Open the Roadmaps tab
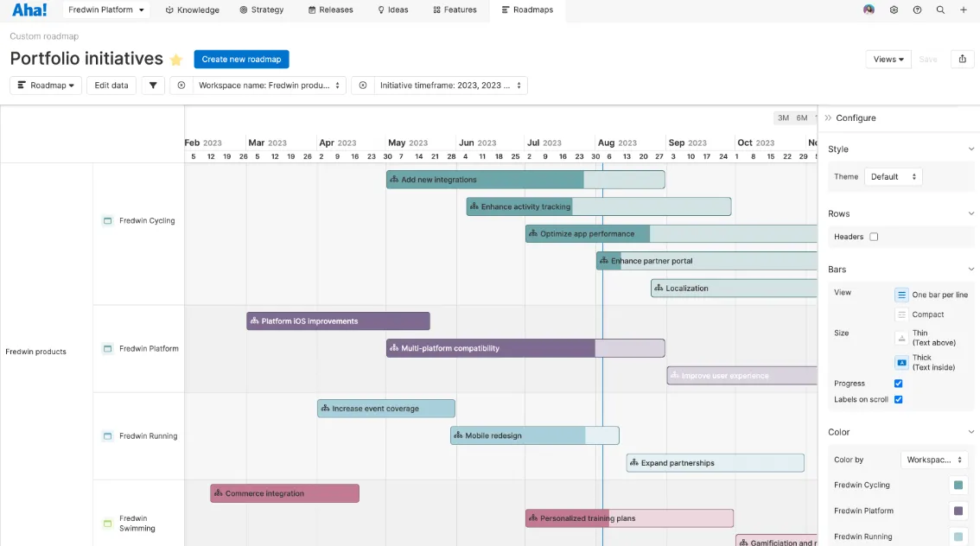Viewport: 980px width, 546px height. click(527, 10)
